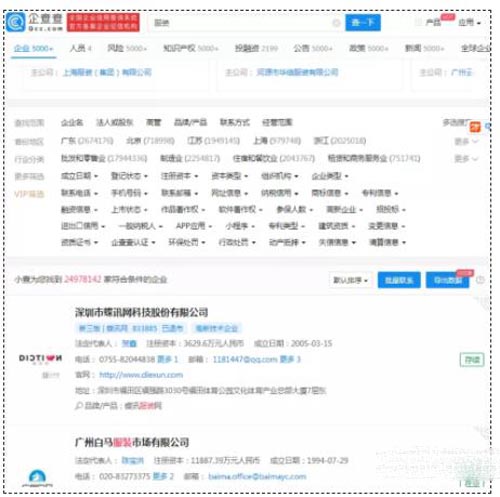Viewport: 500px width, 497px height.
Task: Filter by province 上海
Action: [277, 141]
